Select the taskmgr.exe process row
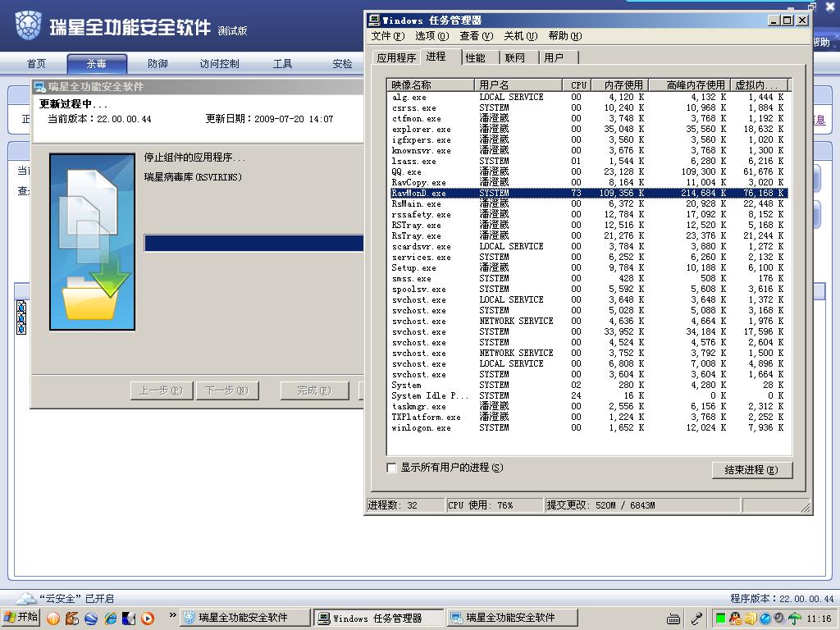The image size is (840, 630). click(589, 407)
